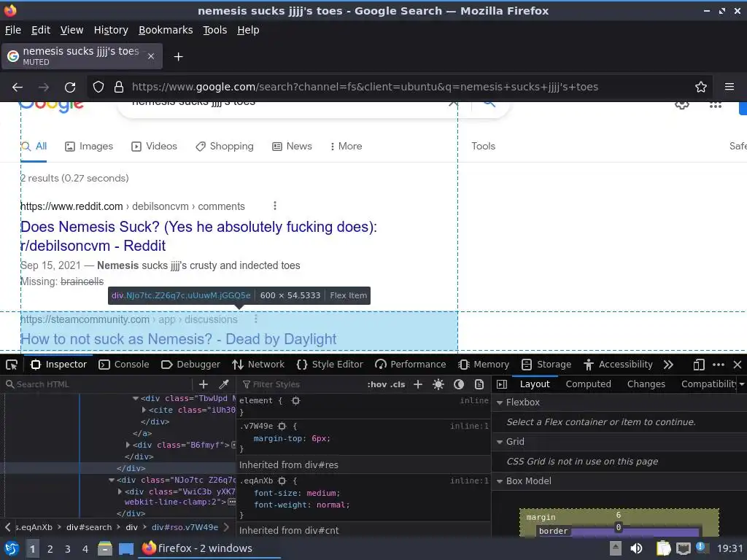Activate the element picker tool in DevTools
Viewport: 747px width, 560px height.
coord(12,365)
